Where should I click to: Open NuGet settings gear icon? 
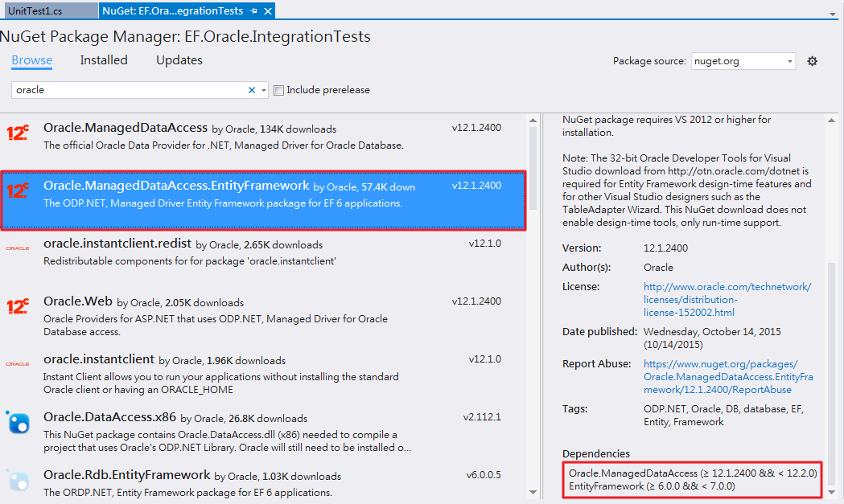(813, 61)
